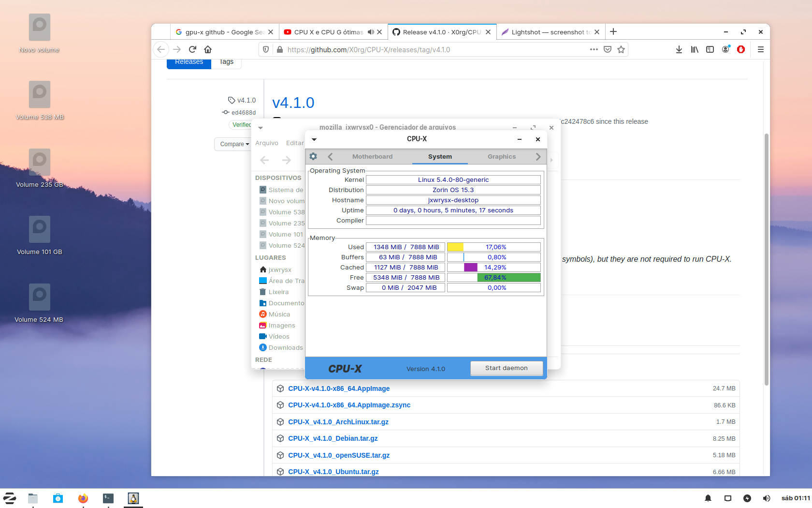Open Documentos folder in sidebar
The image size is (812, 508).
pyautogui.click(x=286, y=303)
